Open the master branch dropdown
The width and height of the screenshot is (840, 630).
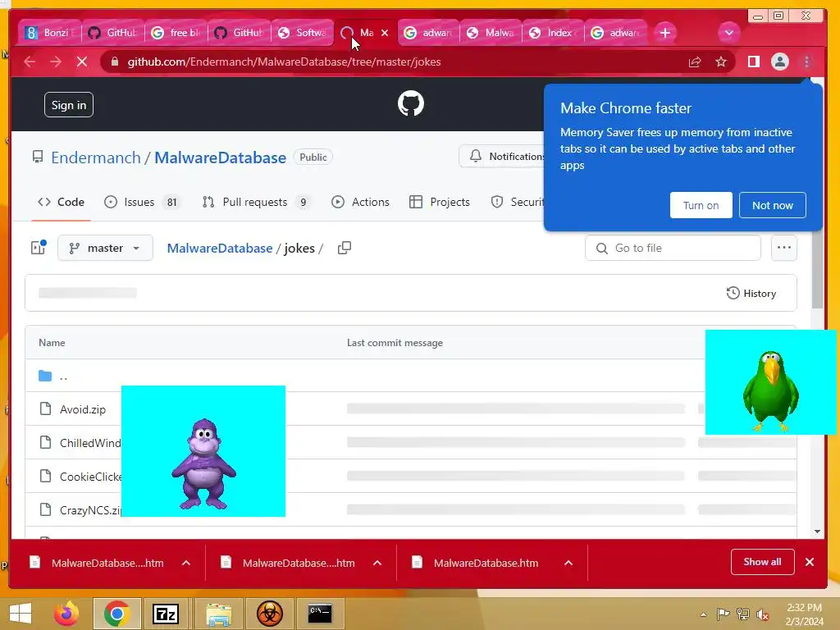(x=105, y=248)
